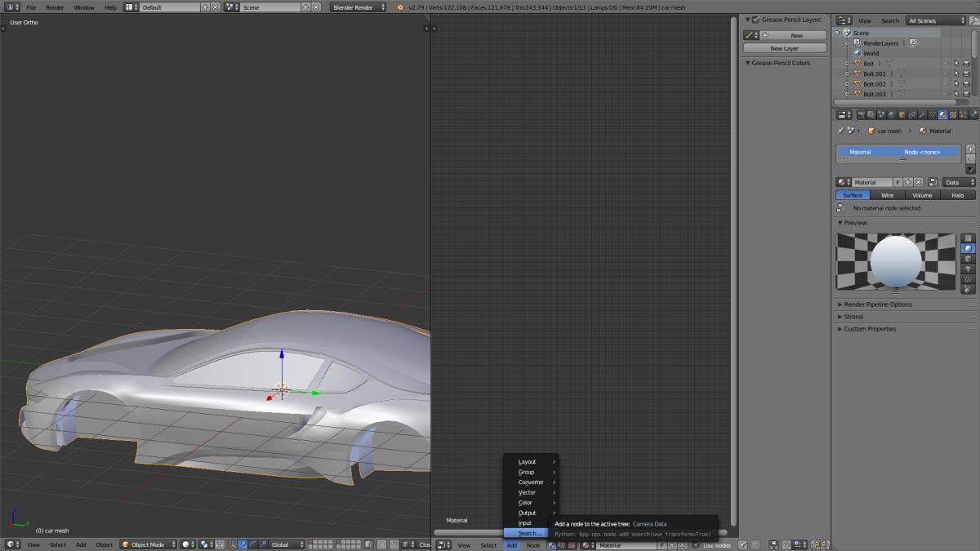Click the pin icon in properties breadcrumb

tap(840, 131)
